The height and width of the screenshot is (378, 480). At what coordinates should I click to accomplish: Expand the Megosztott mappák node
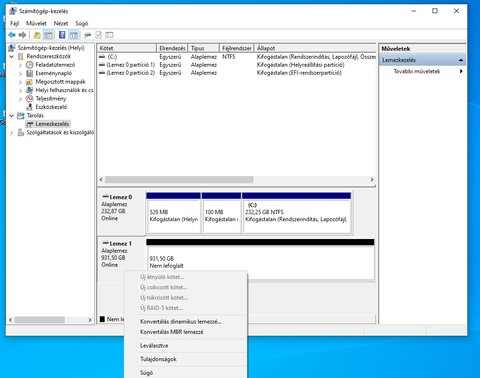(20, 82)
